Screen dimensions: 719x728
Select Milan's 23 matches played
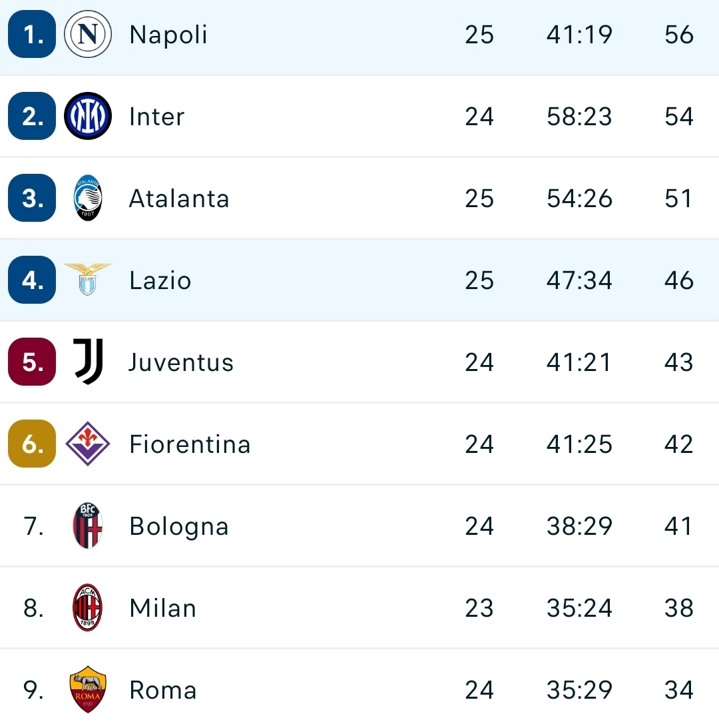coord(479,608)
